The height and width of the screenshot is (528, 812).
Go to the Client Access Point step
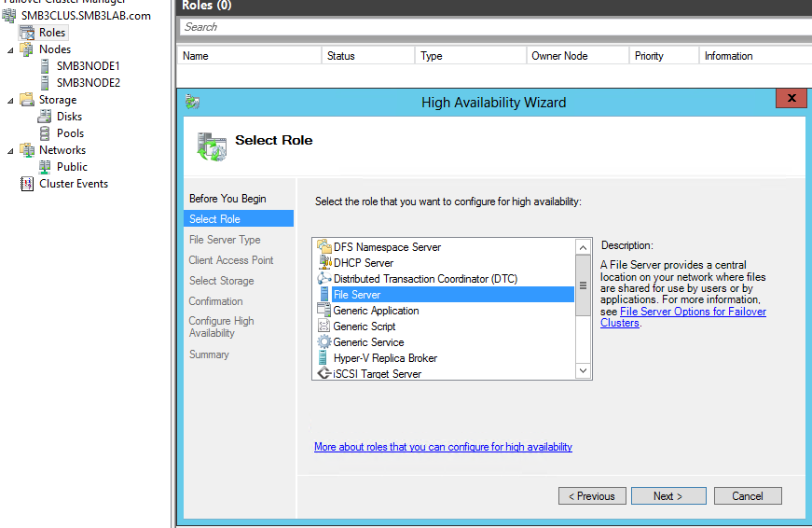coord(231,260)
